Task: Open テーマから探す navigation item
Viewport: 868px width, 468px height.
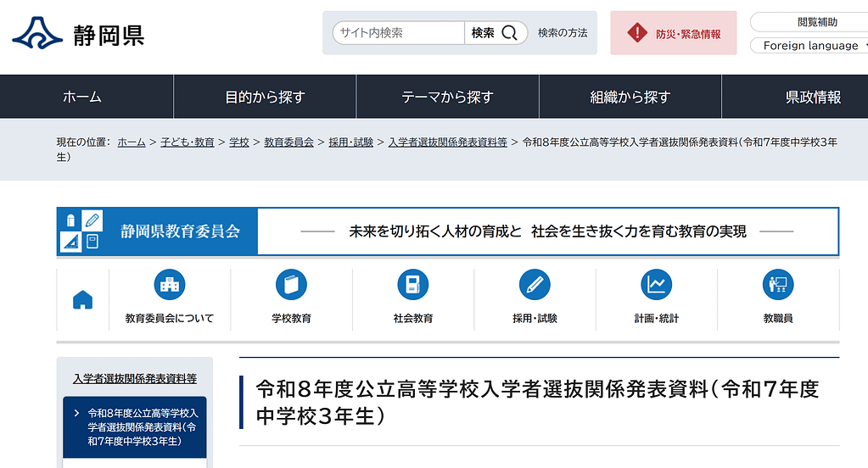Action: click(447, 97)
